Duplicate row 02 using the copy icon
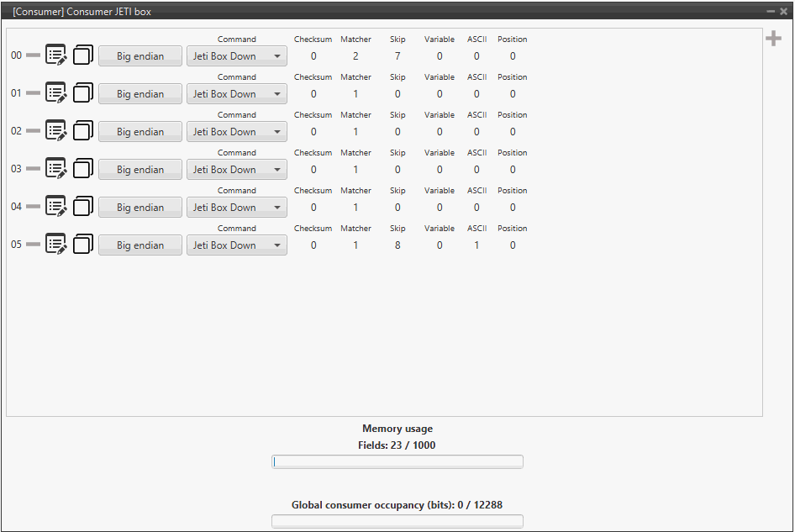Screen dimensions: 795x532 pyautogui.click(x=82, y=131)
